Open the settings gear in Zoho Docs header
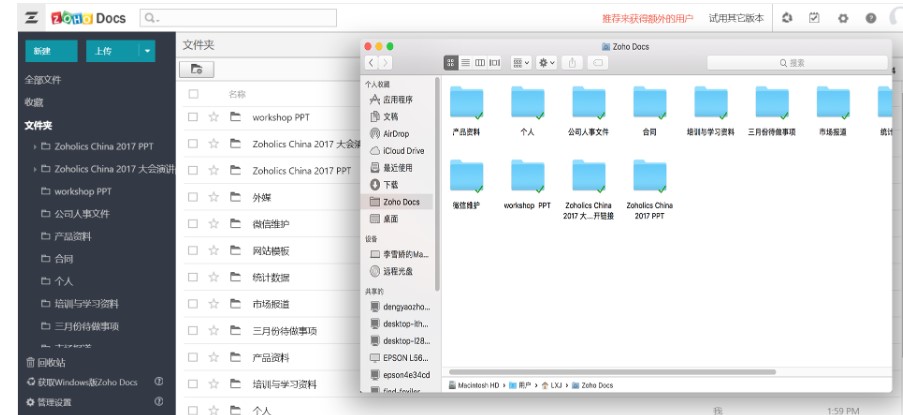 coord(842,18)
